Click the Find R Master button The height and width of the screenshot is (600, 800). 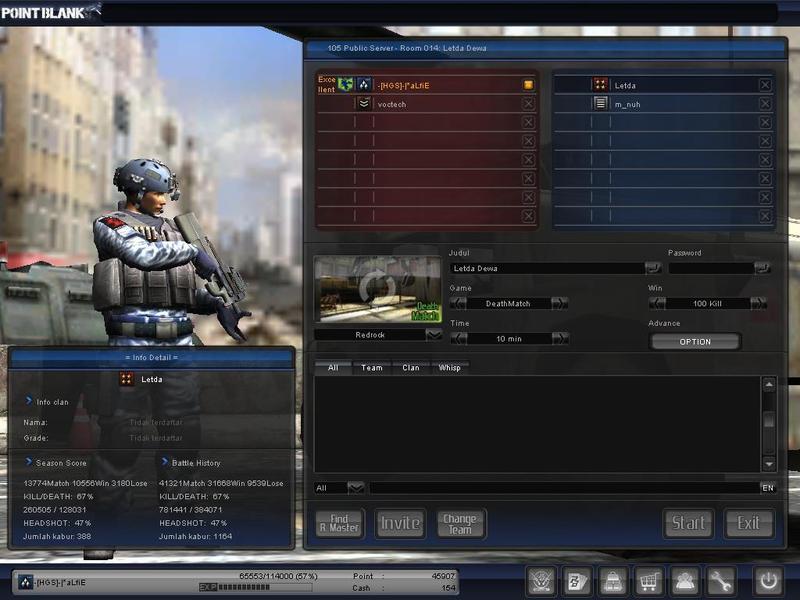339,523
